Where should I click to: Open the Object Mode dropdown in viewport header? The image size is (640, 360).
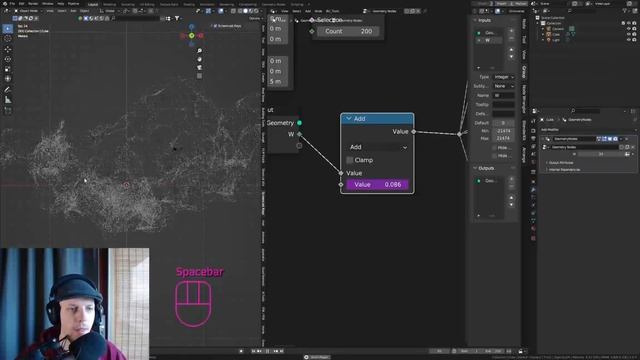(28, 11)
